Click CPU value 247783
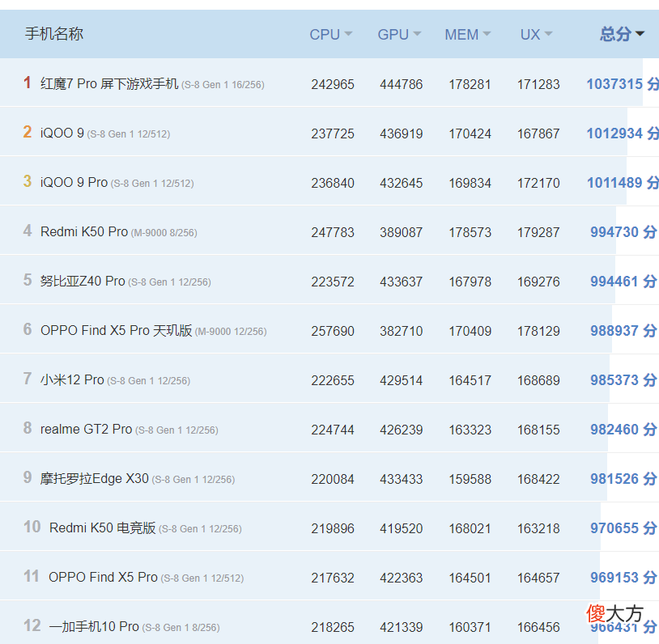Viewport: 659px width, 644px height. 333,233
